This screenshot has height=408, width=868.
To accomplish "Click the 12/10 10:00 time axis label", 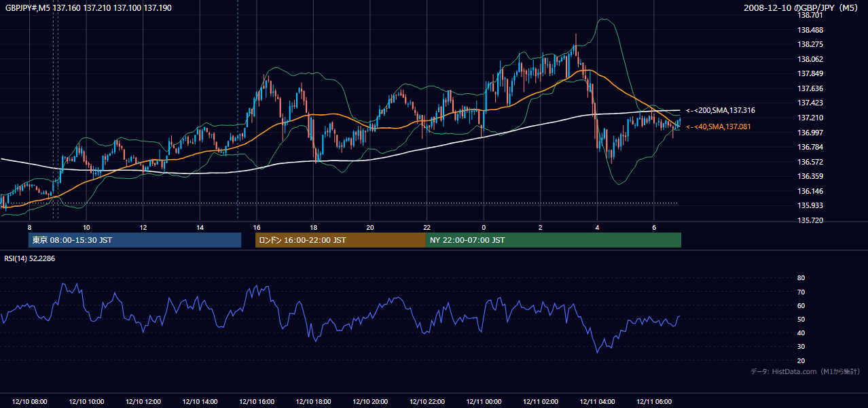I will click(x=86, y=402).
